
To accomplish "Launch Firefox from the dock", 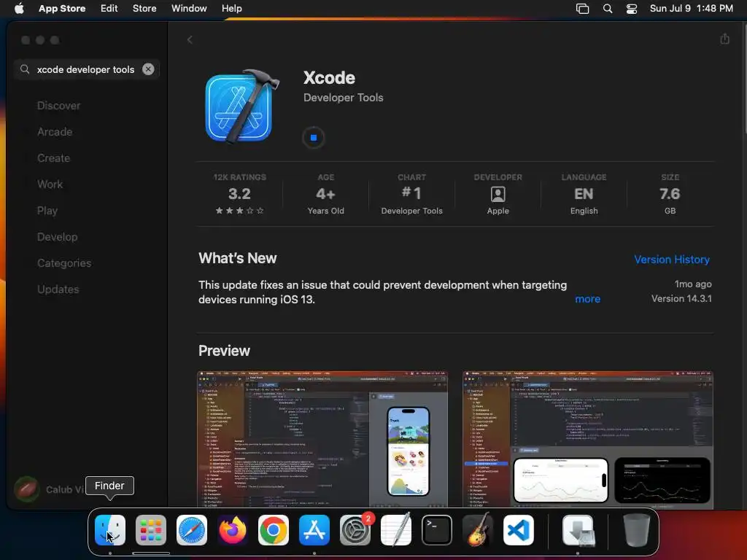I will point(233,530).
